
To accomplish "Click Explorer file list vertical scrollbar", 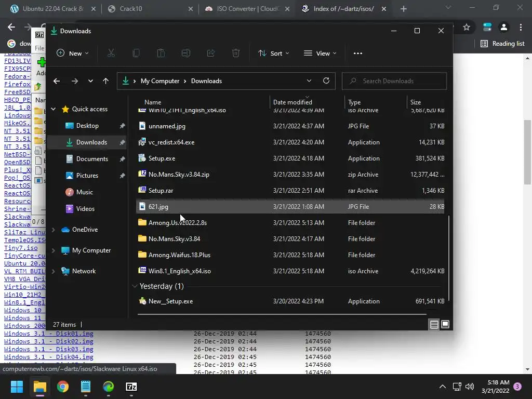I will [x=449, y=259].
